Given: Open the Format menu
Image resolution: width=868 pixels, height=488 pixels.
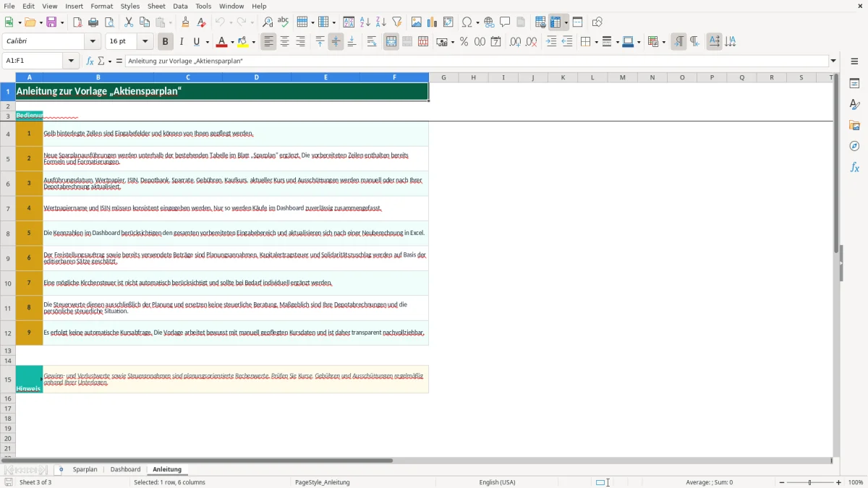Looking at the screenshot, I should (x=101, y=6).
